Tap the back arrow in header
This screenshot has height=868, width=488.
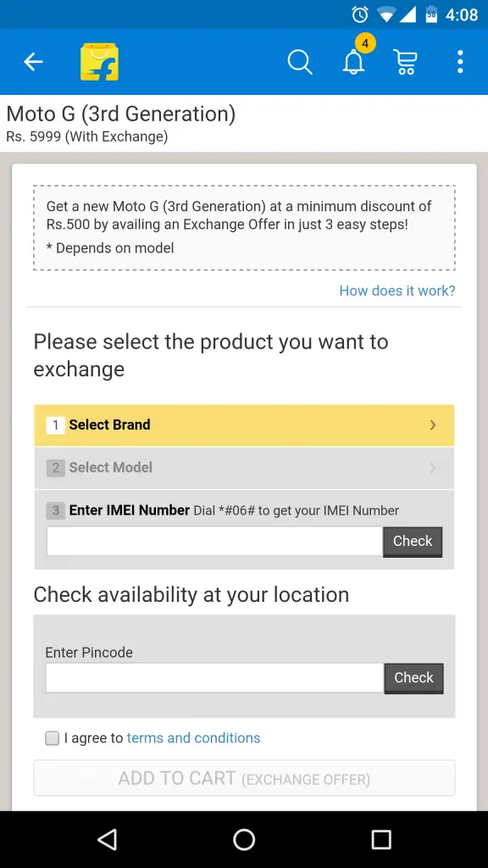[x=33, y=61]
